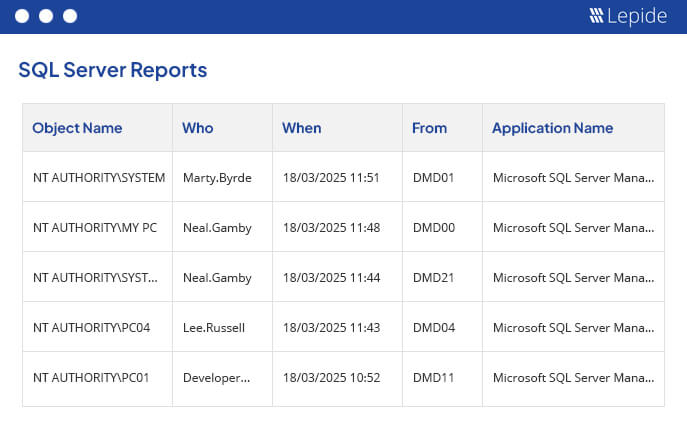The image size is (687, 424).
Task: Click the third window control dot
Action: click(x=69, y=16)
